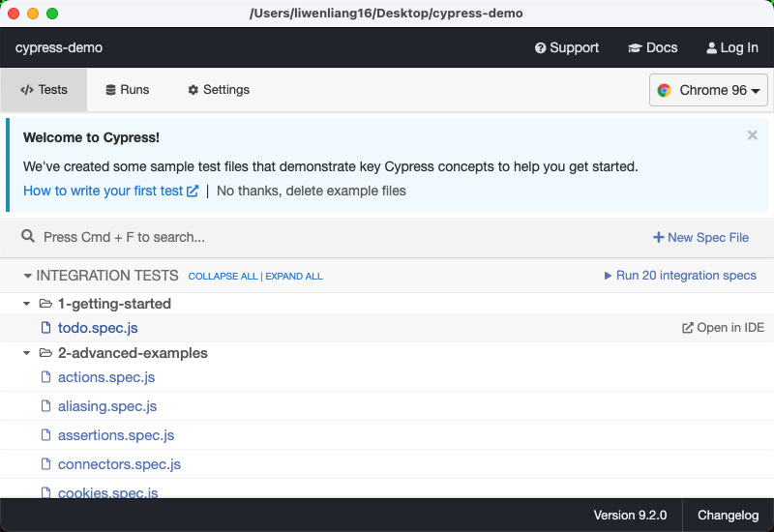Click the 1-getting-started folder icon

(x=45, y=304)
